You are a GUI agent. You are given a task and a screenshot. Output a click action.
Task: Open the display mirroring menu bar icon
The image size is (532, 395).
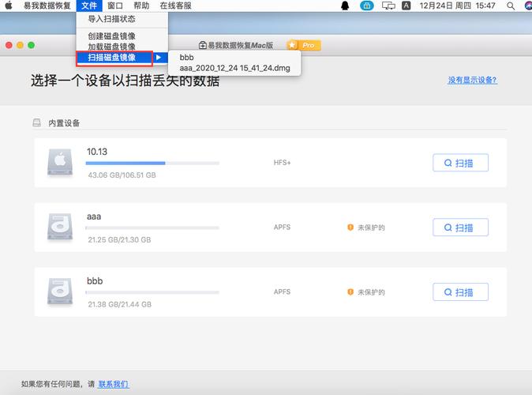point(388,6)
